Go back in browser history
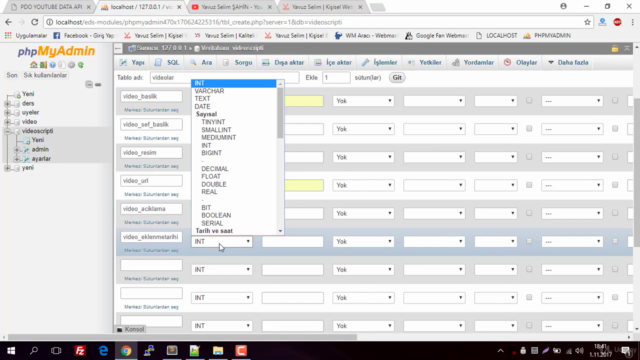 pos(9,22)
